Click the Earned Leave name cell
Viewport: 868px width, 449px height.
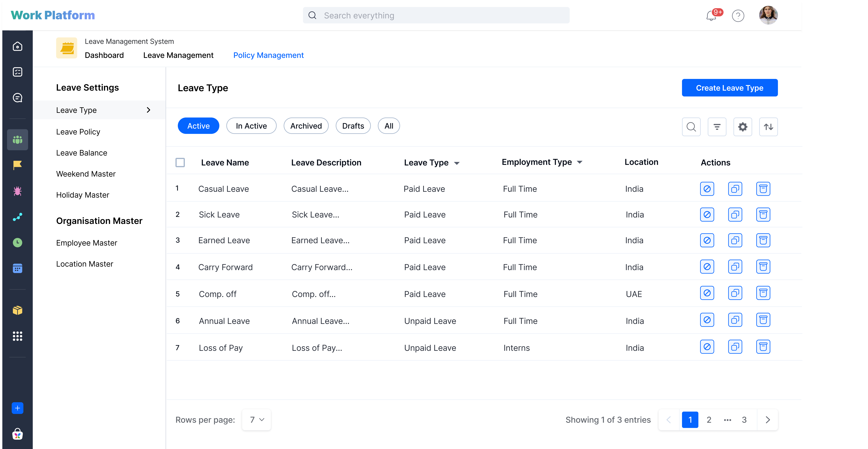224,240
